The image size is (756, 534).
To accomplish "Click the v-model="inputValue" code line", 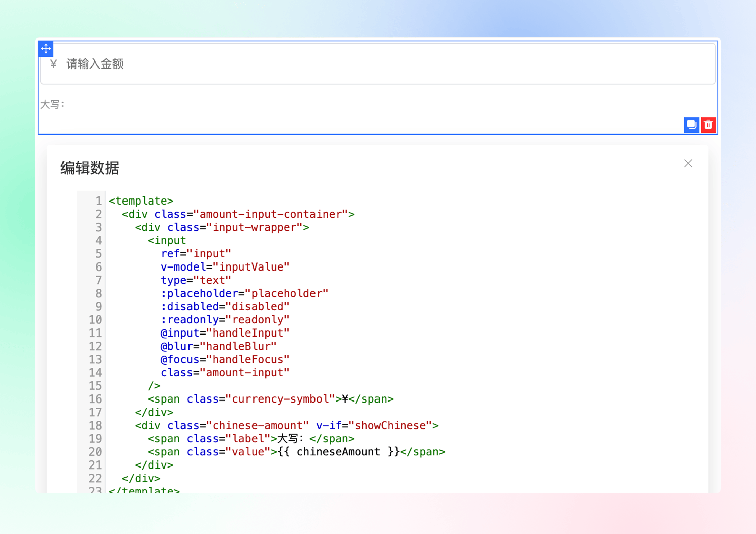I will point(225,267).
